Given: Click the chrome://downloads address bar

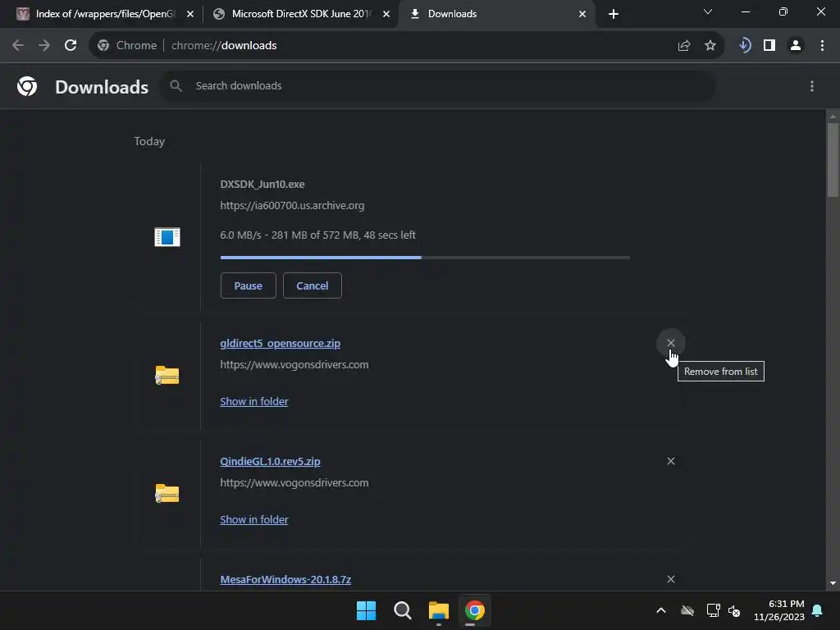Looking at the screenshot, I should [x=407, y=46].
